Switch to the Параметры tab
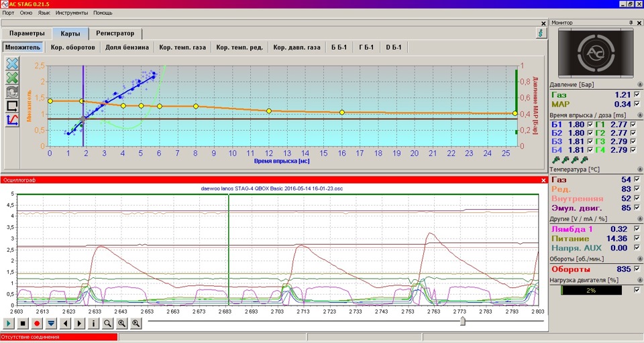 point(27,33)
